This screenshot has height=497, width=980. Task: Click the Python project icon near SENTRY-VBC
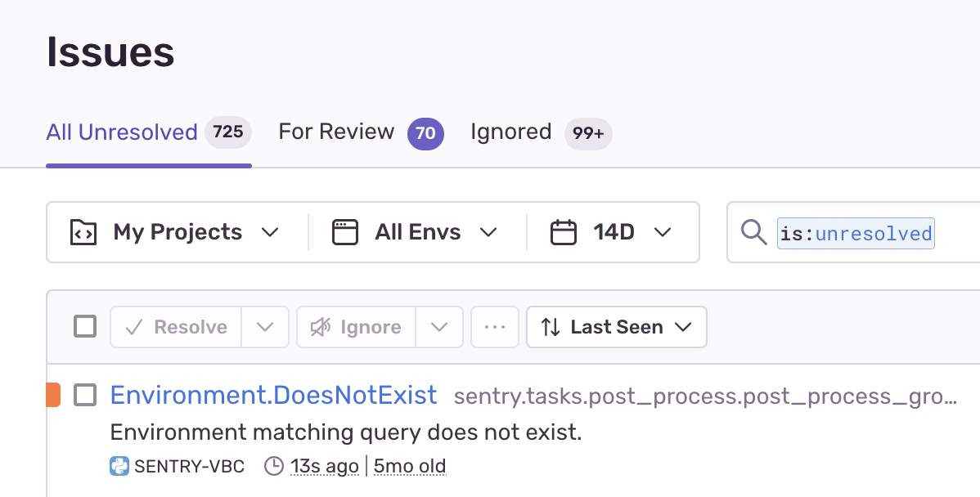click(x=119, y=466)
